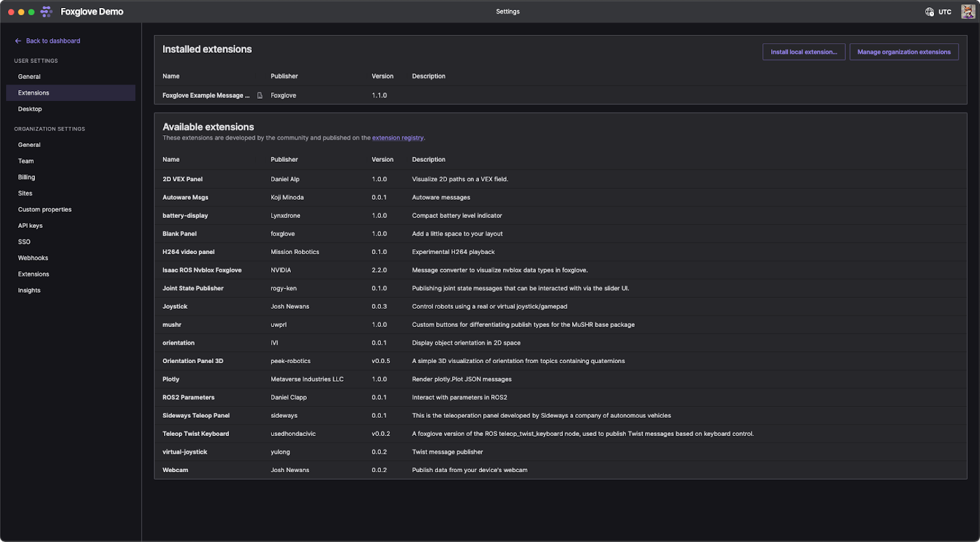Open Manage organization extensions
The height and width of the screenshot is (542, 980).
coord(903,52)
